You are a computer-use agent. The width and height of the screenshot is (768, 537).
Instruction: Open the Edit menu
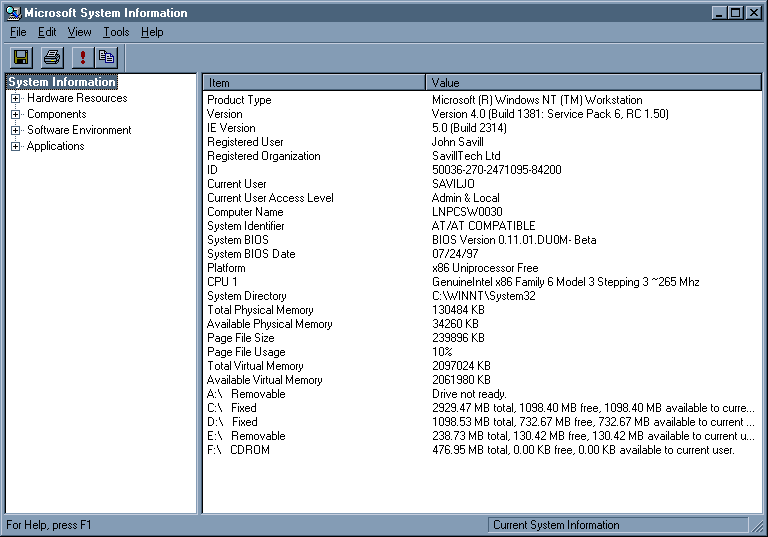click(47, 32)
